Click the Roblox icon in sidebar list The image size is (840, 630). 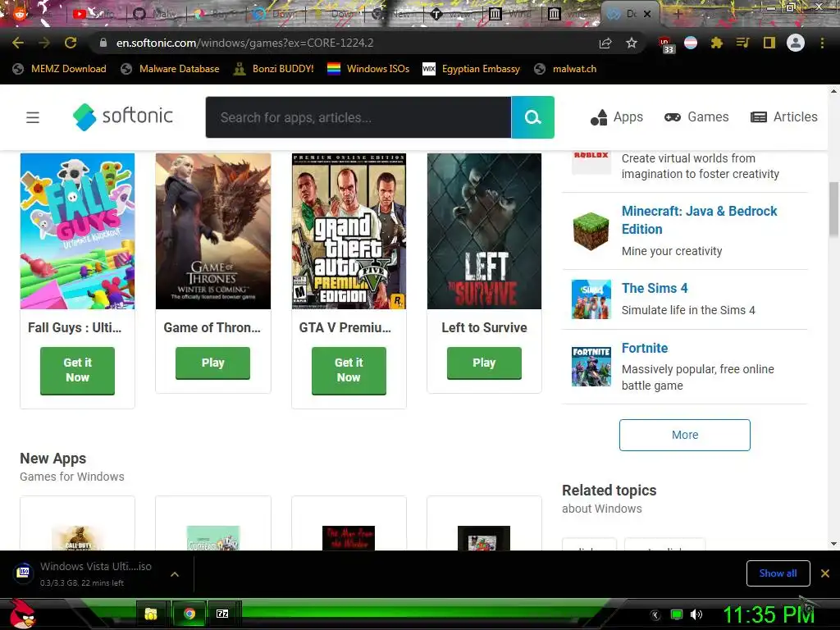pyautogui.click(x=591, y=162)
